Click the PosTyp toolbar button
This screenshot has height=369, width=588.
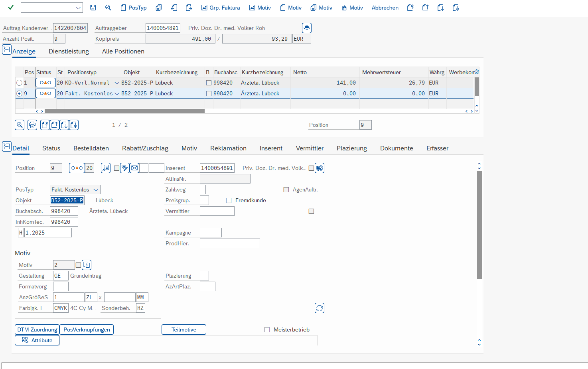(x=134, y=8)
